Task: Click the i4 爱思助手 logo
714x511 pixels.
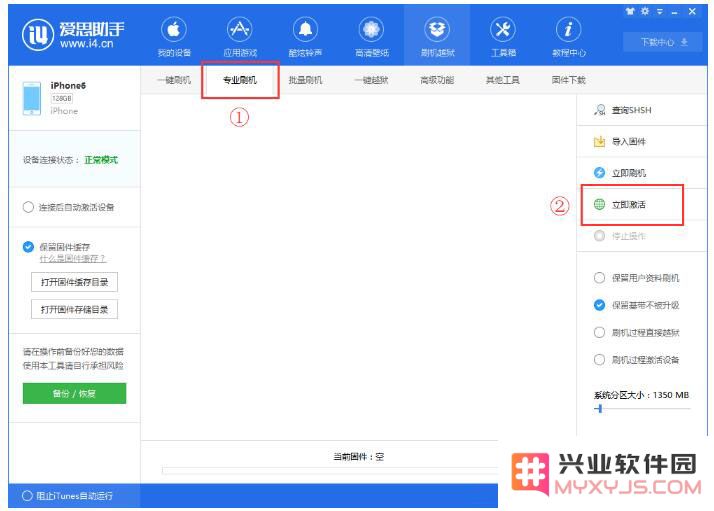Action: coord(73,35)
